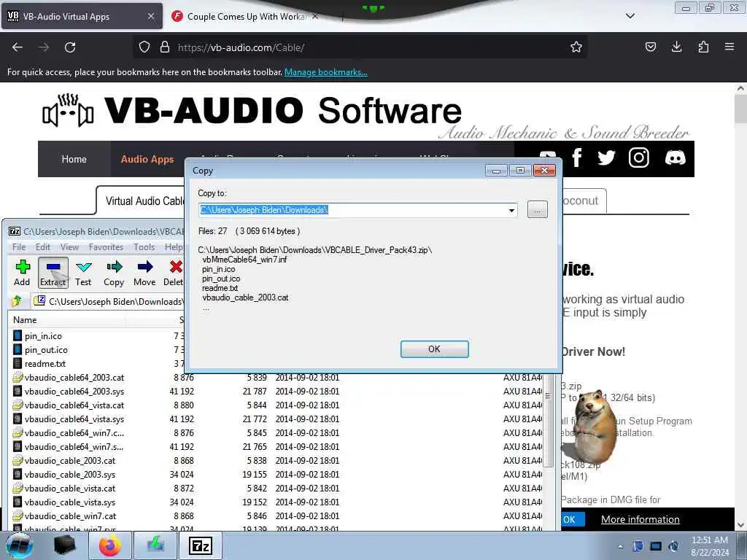Viewport: 747px width, 560px height.
Task: Click the Manage bookmarks link
Action: [326, 72]
